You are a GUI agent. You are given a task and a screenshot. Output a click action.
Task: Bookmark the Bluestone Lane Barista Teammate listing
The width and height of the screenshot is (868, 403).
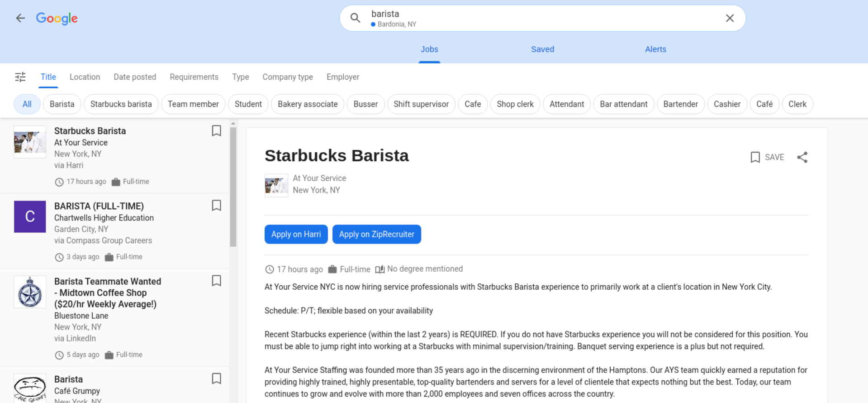[216, 281]
